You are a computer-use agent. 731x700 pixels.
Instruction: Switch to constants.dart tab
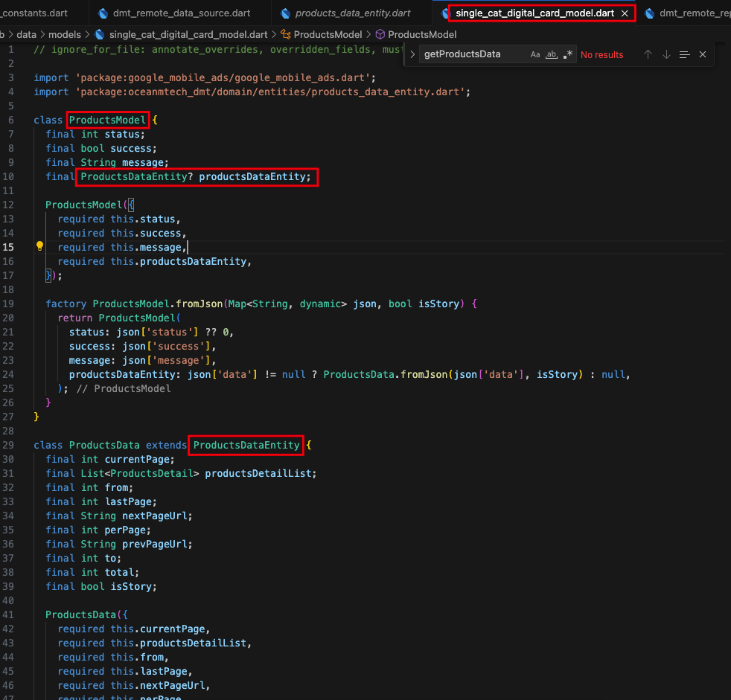tap(36, 13)
